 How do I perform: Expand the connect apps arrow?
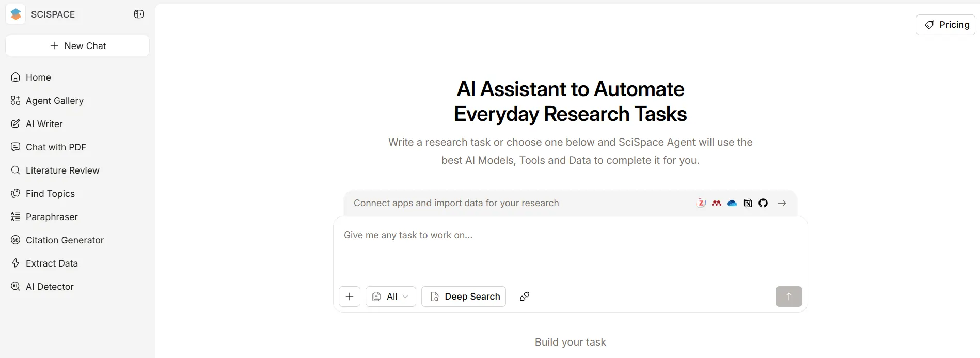(x=782, y=203)
